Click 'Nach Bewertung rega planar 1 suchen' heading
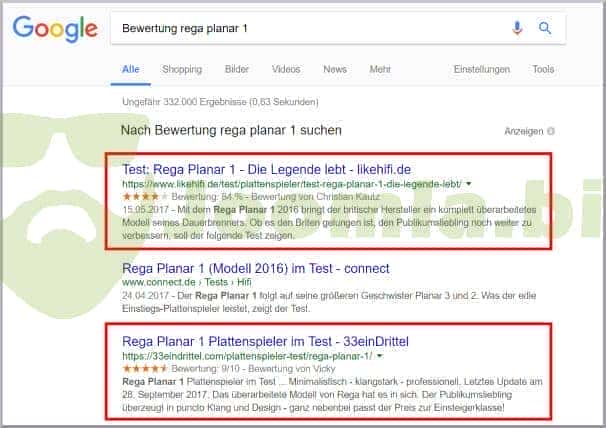 click(231, 130)
